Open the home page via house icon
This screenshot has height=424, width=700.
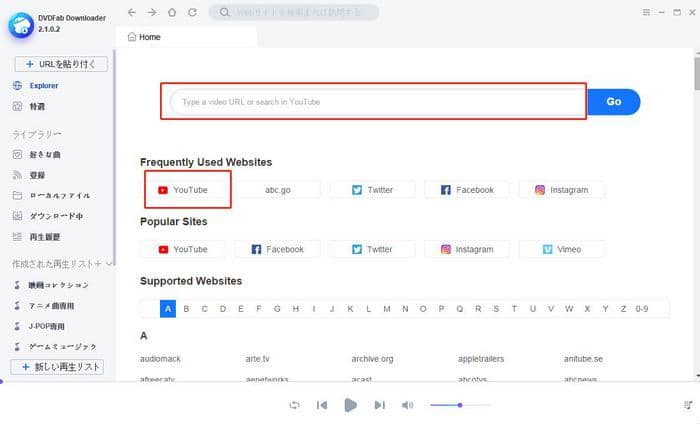pyautogui.click(x=172, y=12)
